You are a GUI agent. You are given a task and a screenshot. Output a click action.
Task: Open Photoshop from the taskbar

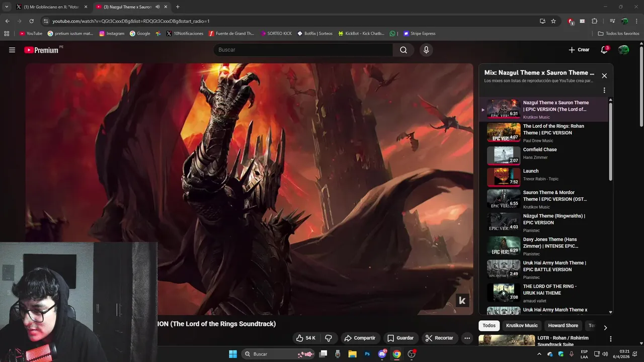point(367,354)
